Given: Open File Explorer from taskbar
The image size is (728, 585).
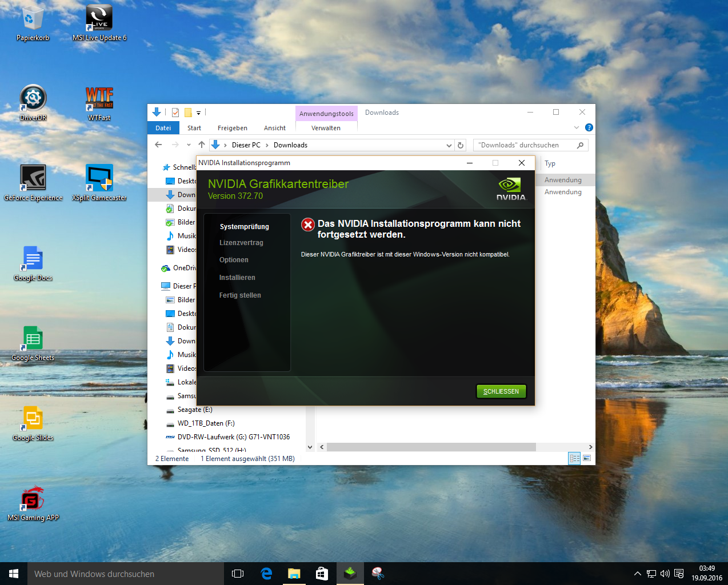Looking at the screenshot, I should point(294,574).
